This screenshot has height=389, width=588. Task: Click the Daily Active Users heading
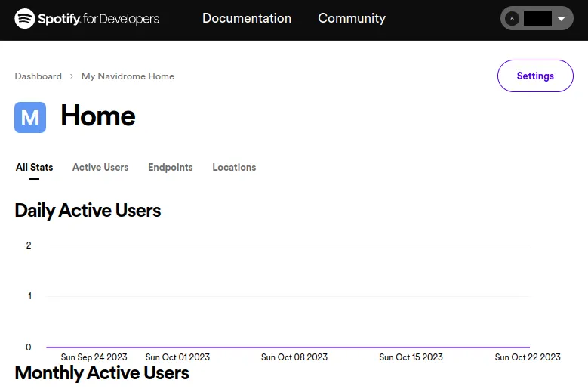[88, 210]
